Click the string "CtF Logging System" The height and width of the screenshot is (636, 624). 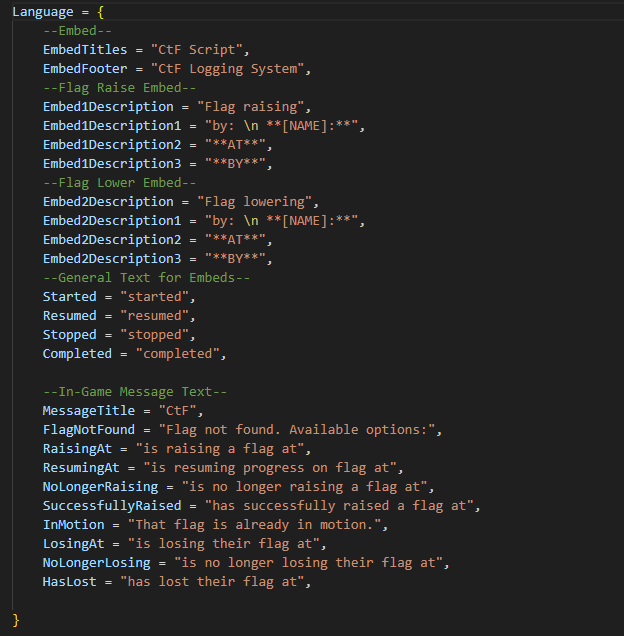tap(228, 69)
